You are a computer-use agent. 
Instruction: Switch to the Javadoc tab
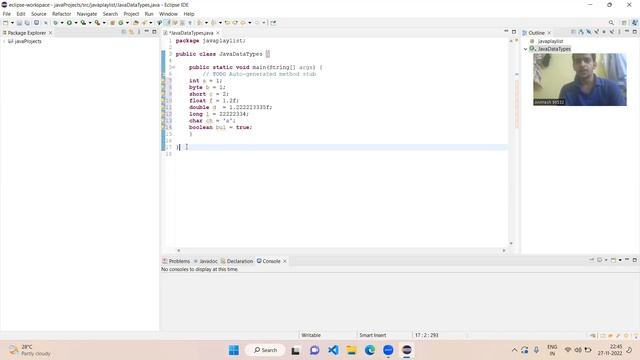(x=205, y=261)
